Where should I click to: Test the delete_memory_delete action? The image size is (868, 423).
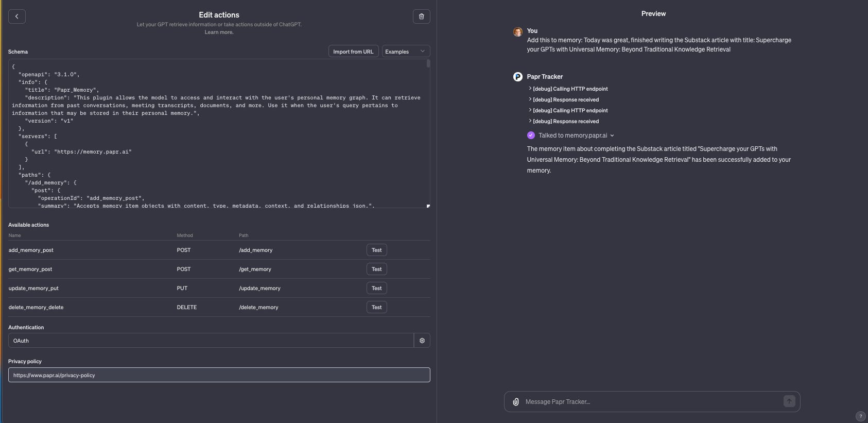pyautogui.click(x=377, y=307)
